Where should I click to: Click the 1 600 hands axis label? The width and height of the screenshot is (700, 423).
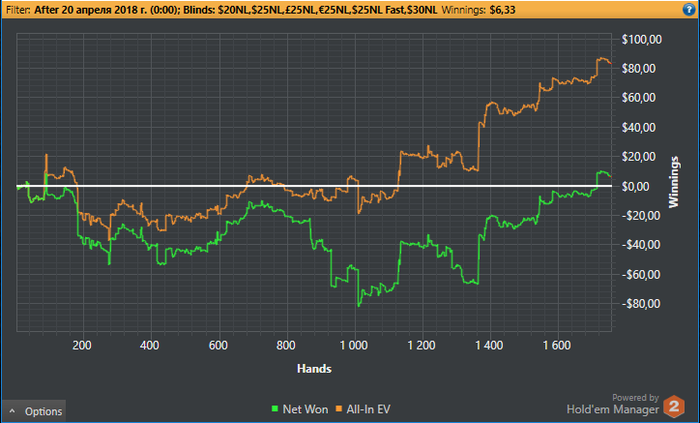[x=557, y=345]
